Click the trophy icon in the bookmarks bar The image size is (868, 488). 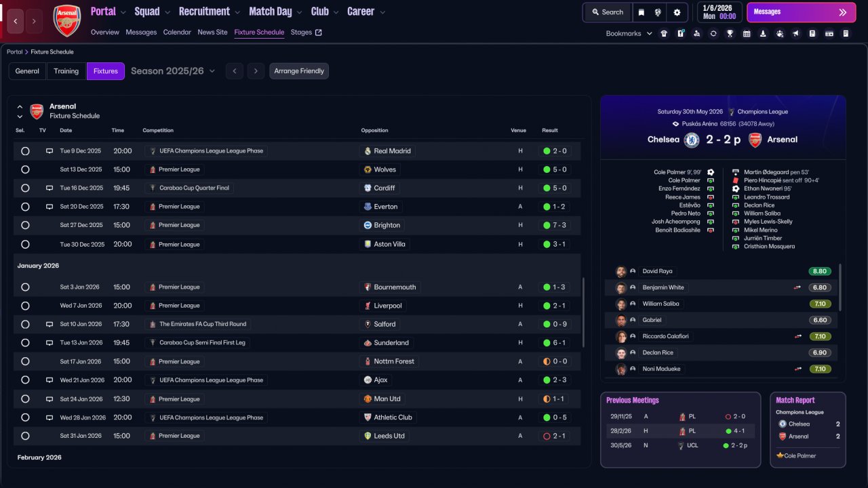[x=730, y=33]
